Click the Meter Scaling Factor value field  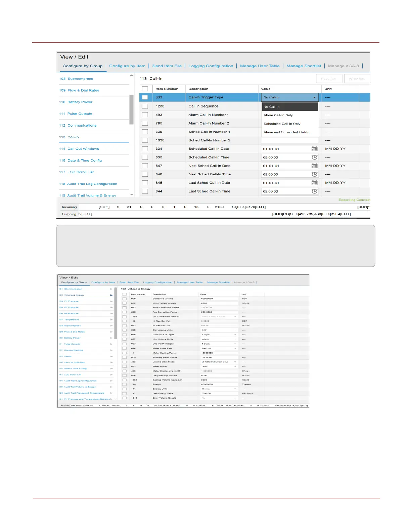pyautogui.click(x=219, y=353)
